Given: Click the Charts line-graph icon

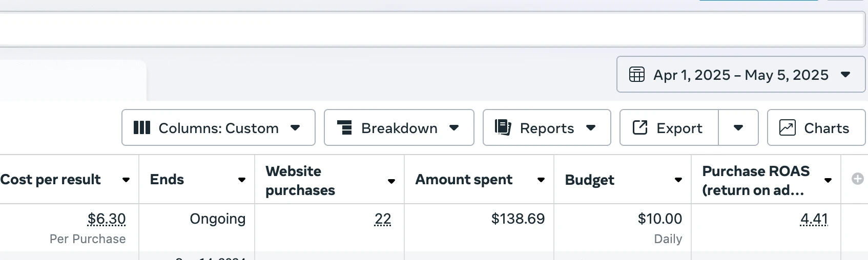Looking at the screenshot, I should click(x=788, y=127).
